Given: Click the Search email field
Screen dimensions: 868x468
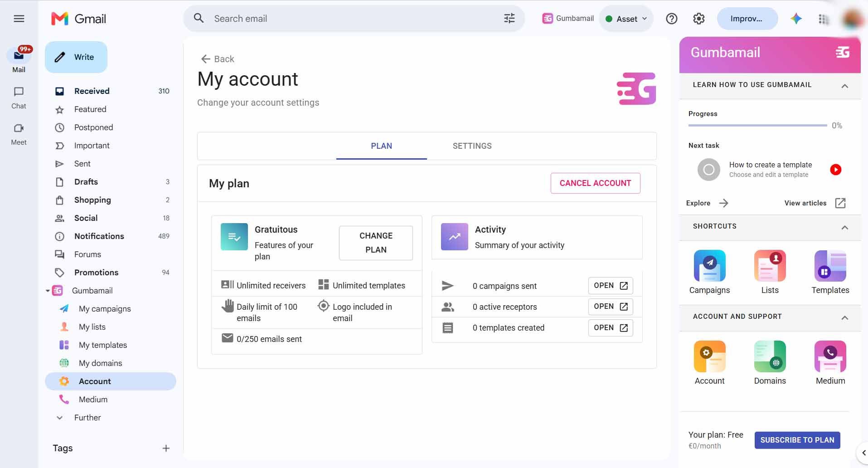Looking at the screenshot, I should click(354, 19).
